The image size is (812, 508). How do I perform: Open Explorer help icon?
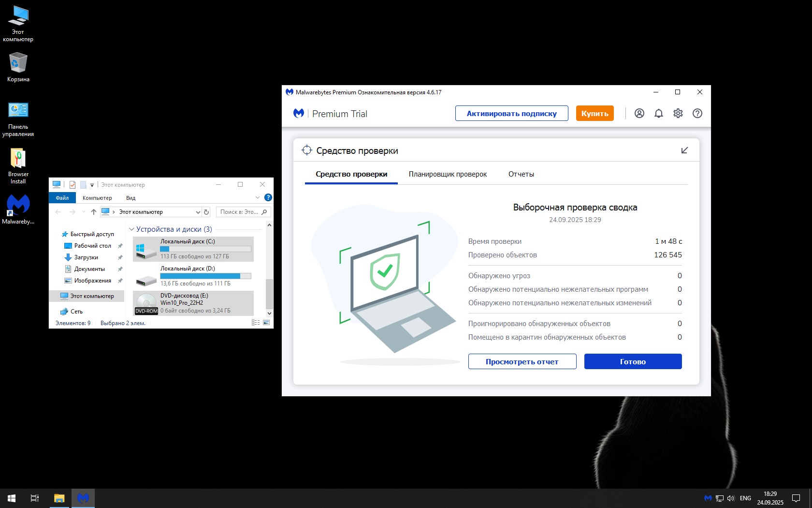tap(268, 197)
